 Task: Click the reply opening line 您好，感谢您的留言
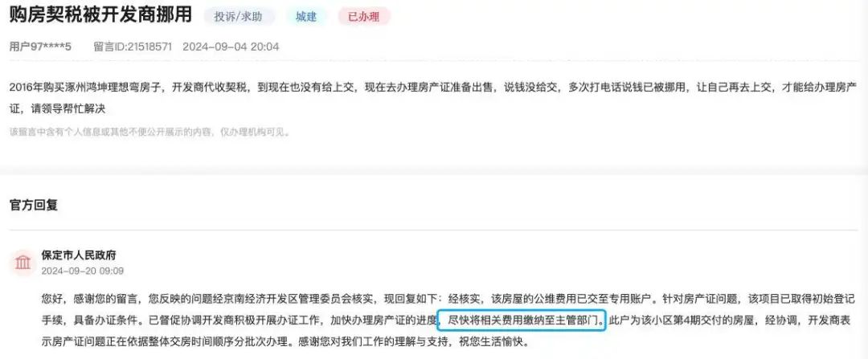[x=92, y=300]
